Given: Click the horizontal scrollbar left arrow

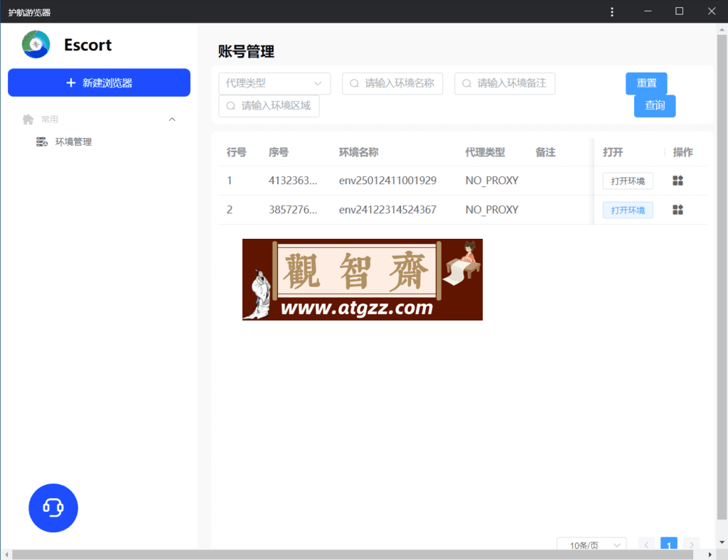Looking at the screenshot, I should (6, 554).
